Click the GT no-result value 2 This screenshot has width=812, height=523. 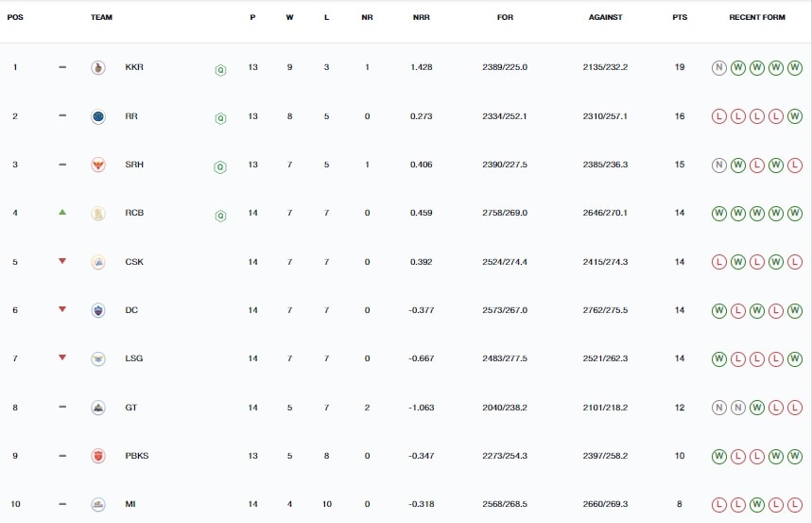367,408
